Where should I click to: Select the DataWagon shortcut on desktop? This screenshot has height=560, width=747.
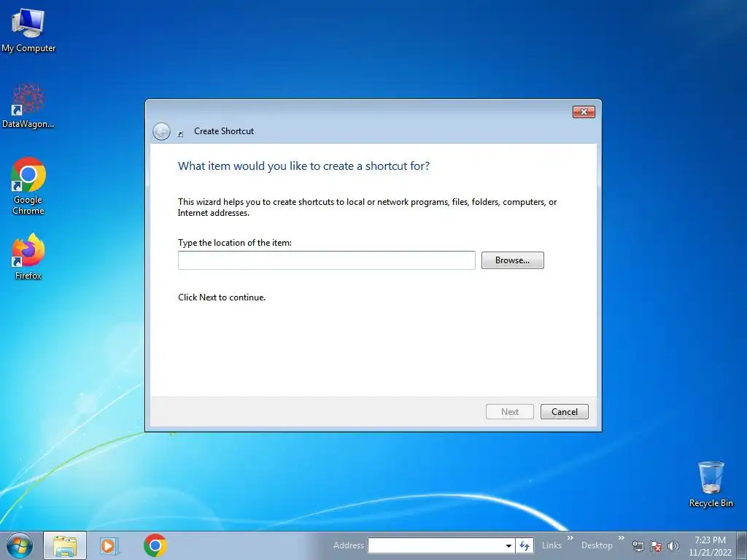click(x=28, y=106)
